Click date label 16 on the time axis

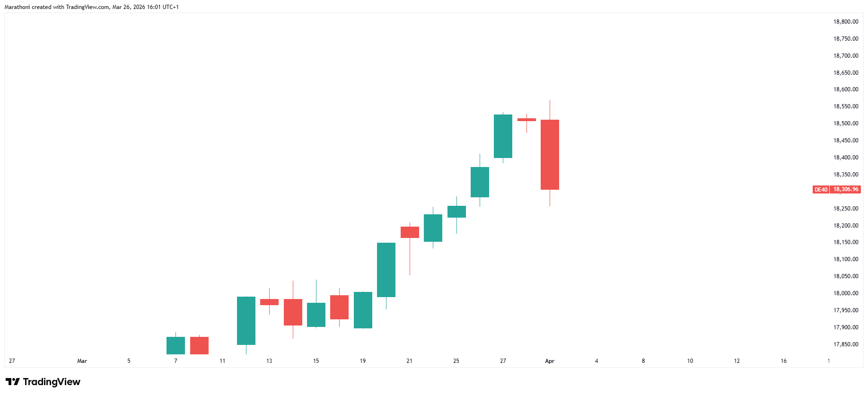click(x=783, y=361)
